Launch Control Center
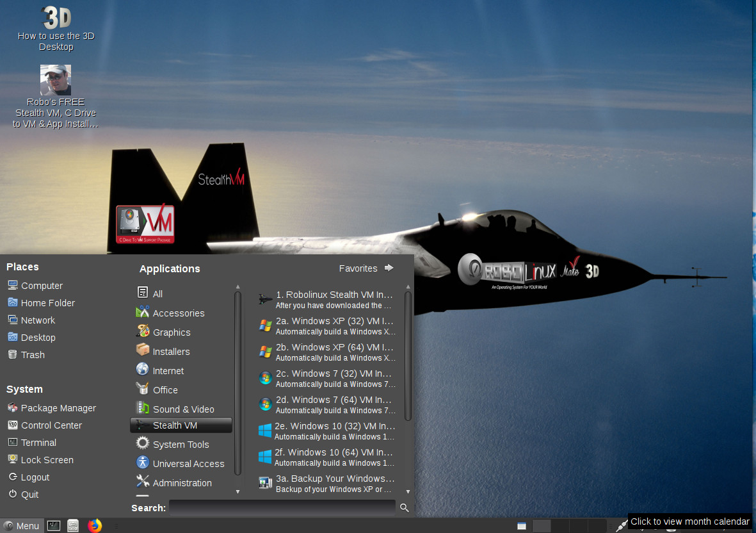 44,425
